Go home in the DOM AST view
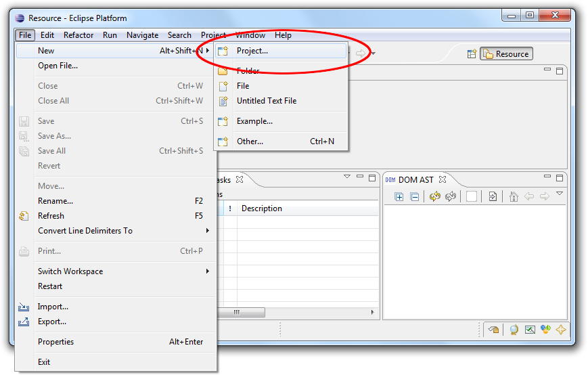Viewport: 588px width, 375px height. pyautogui.click(x=514, y=196)
